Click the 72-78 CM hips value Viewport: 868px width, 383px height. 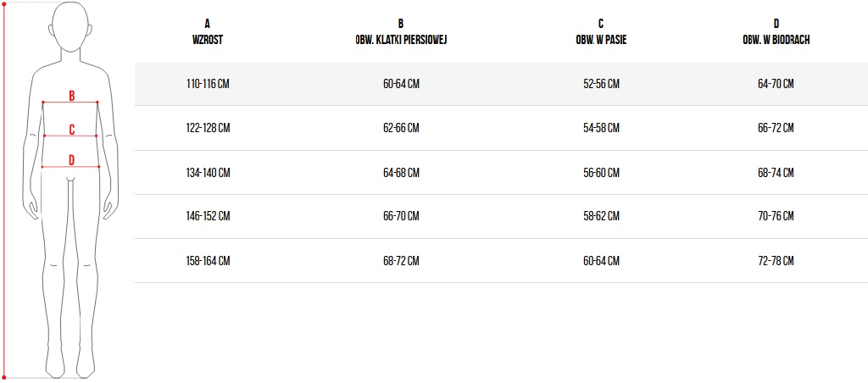click(776, 261)
